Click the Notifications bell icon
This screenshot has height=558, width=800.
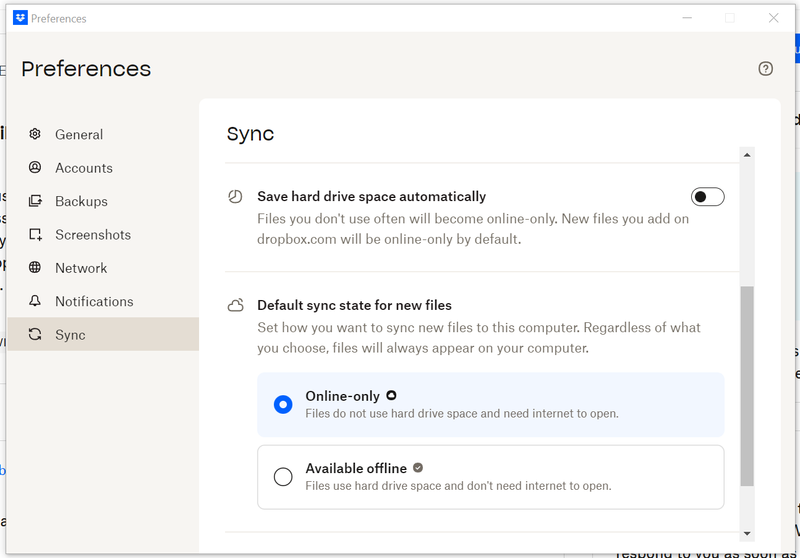click(x=35, y=301)
